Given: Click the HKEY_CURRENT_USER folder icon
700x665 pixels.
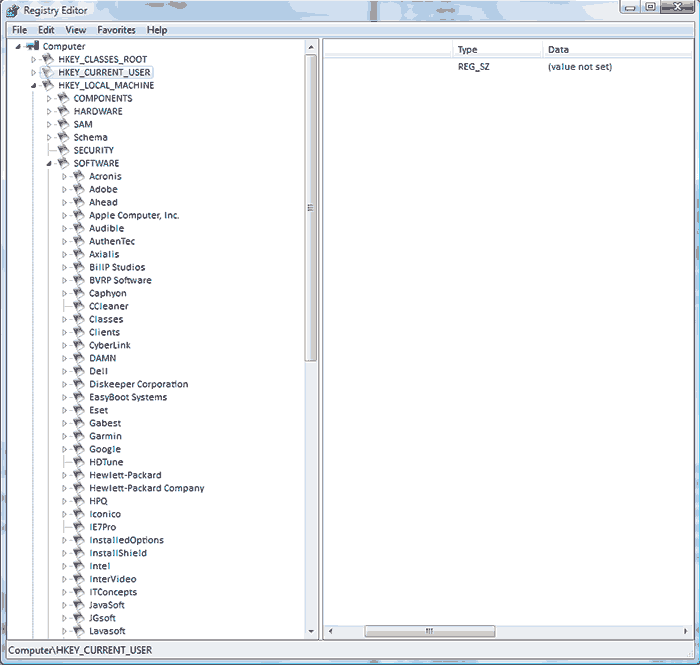Looking at the screenshot, I should (x=48, y=72).
